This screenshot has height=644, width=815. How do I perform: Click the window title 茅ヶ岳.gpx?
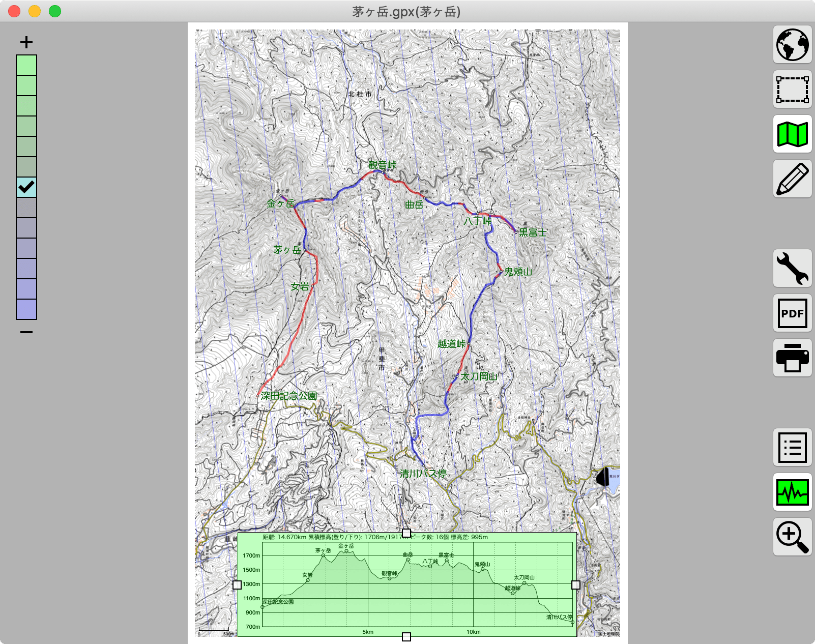click(x=406, y=11)
